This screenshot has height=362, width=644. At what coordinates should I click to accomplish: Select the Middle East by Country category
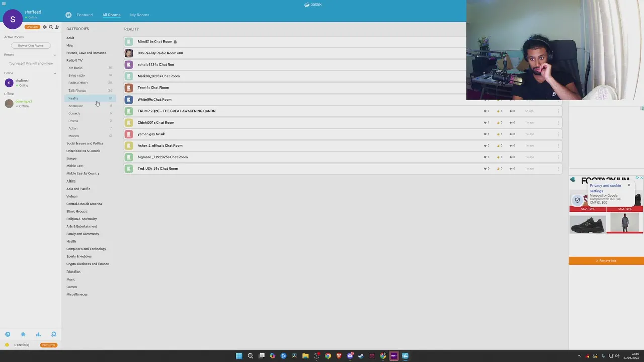pyautogui.click(x=83, y=173)
